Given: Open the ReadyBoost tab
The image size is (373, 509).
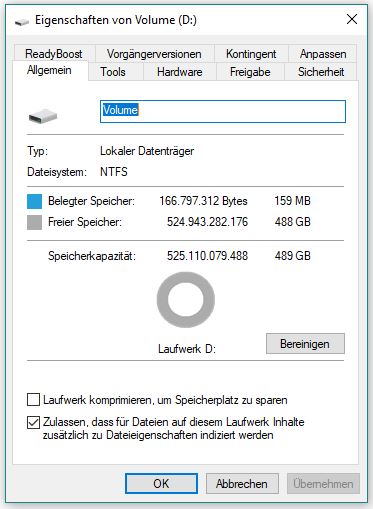Looking at the screenshot, I should pyautogui.click(x=54, y=54).
